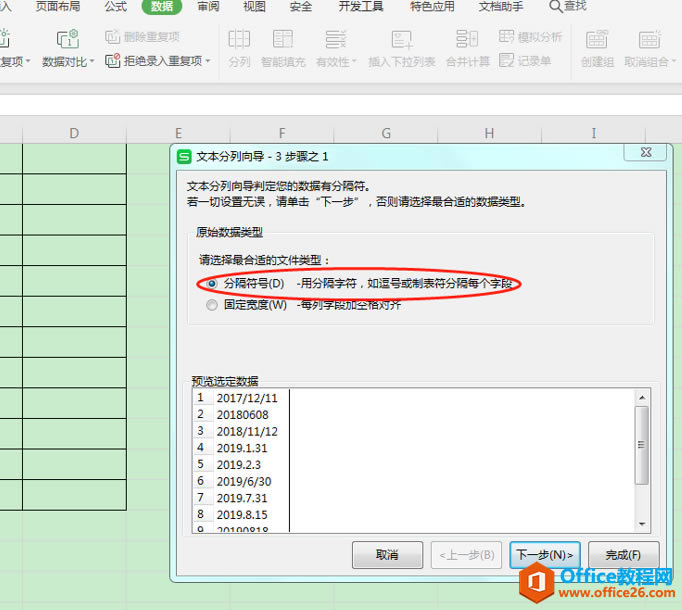Click the Data Compare (数据对比) icon
Image resolution: width=682 pixels, height=610 pixels.
pos(68,39)
